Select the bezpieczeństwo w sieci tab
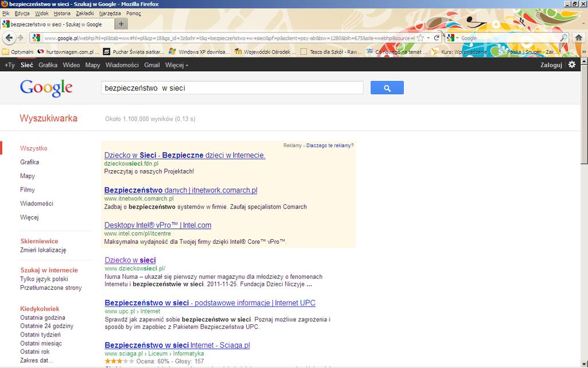The width and height of the screenshot is (588, 368). click(x=57, y=24)
